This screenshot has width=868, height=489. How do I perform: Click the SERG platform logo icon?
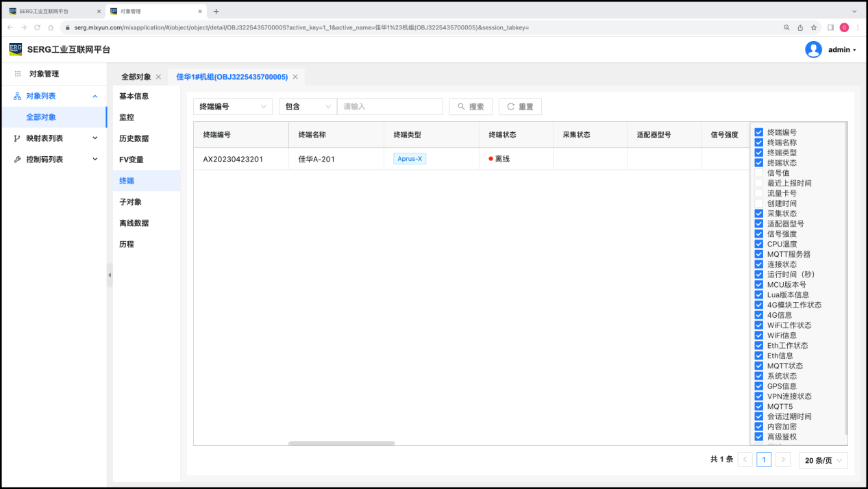pyautogui.click(x=16, y=49)
